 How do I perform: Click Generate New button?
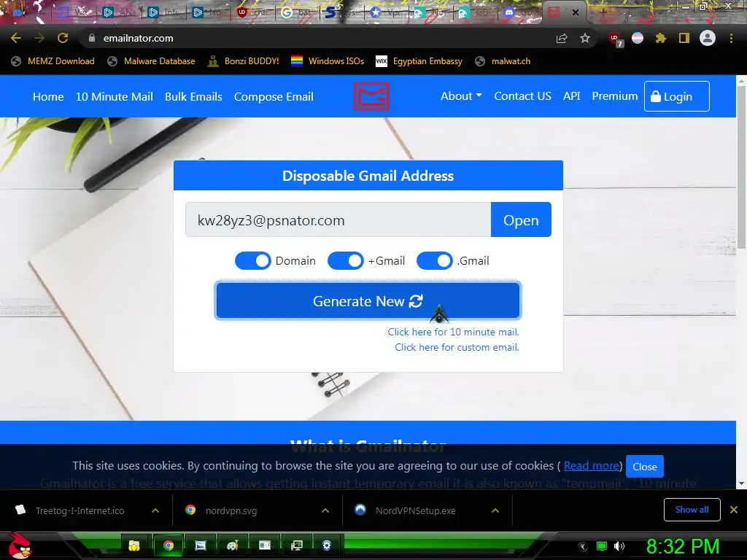tap(368, 300)
